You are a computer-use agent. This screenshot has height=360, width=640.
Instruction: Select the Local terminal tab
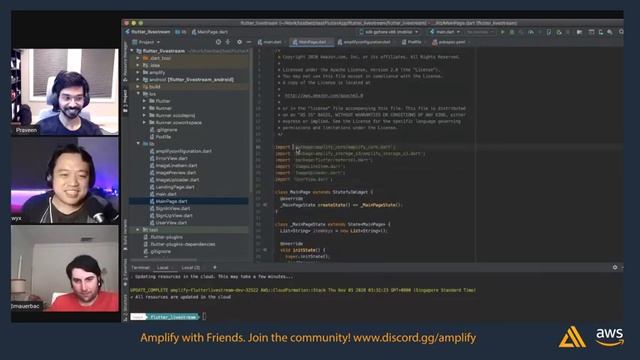(x=163, y=268)
